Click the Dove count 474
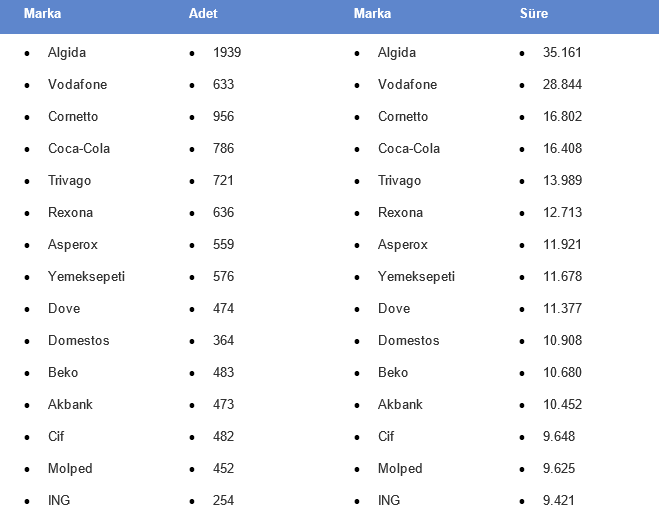 coord(223,308)
